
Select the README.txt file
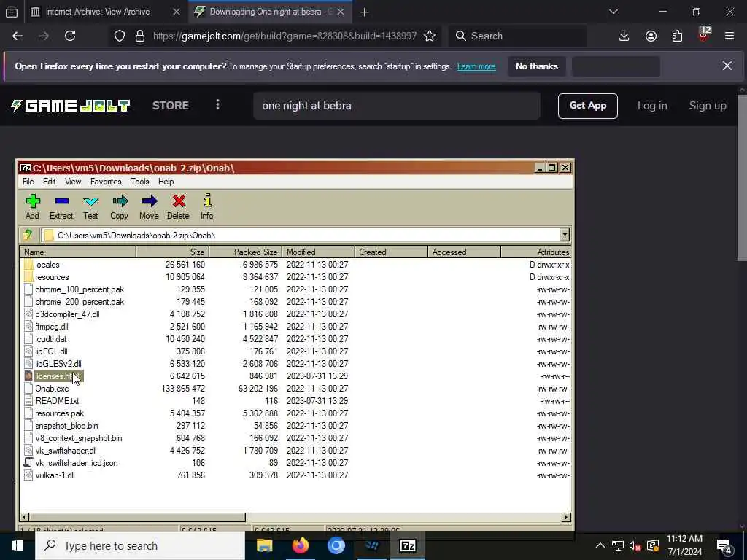[x=57, y=401]
